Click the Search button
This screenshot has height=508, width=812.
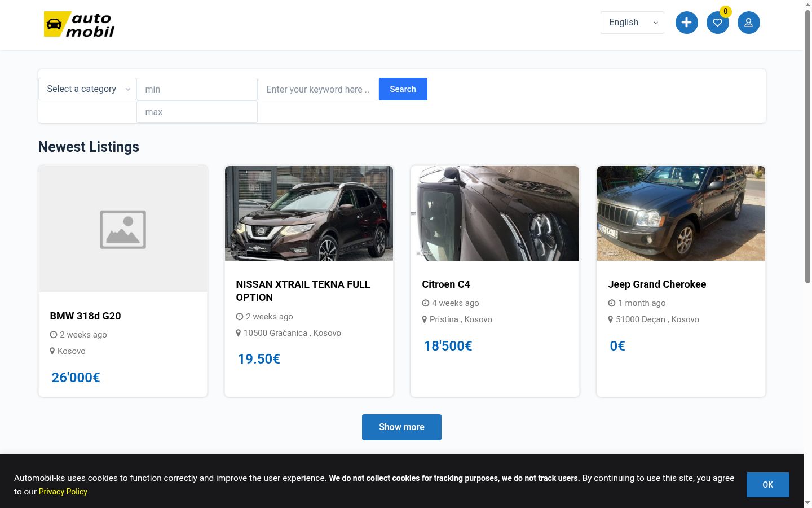point(403,89)
